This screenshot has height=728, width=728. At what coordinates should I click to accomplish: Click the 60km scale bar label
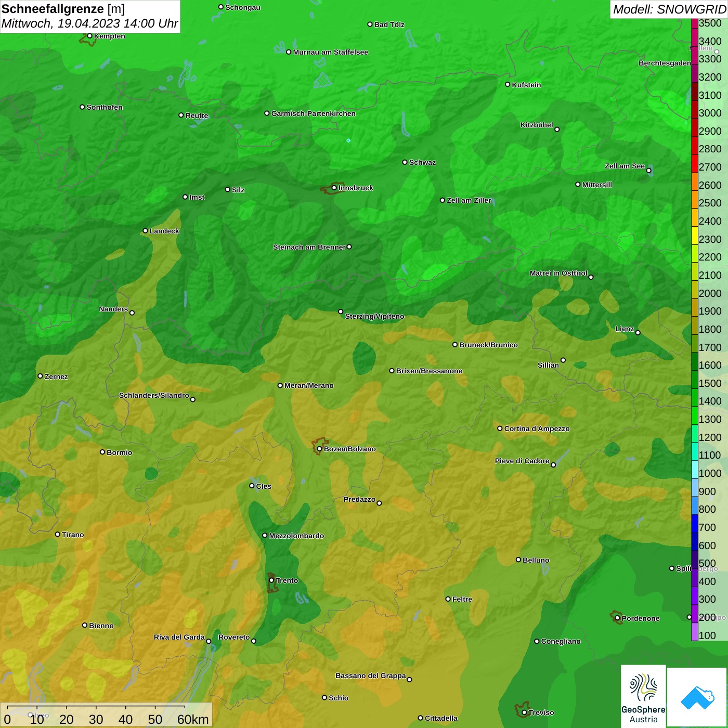tap(193, 719)
